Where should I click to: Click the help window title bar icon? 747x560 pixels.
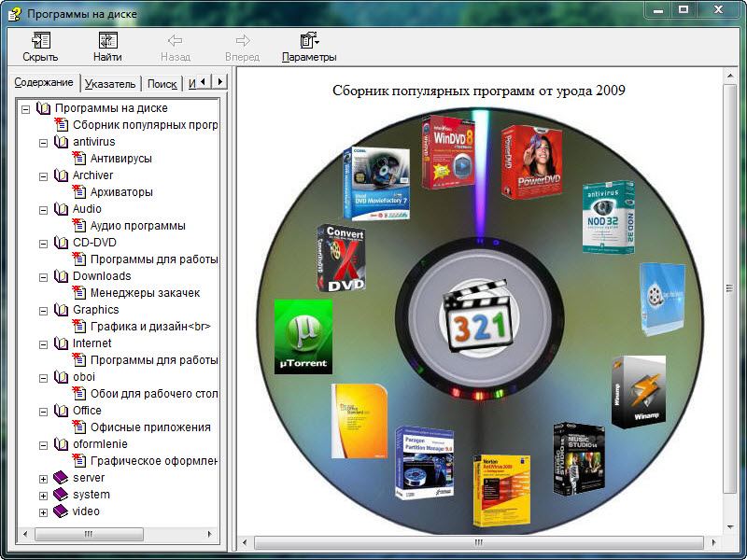point(14,13)
